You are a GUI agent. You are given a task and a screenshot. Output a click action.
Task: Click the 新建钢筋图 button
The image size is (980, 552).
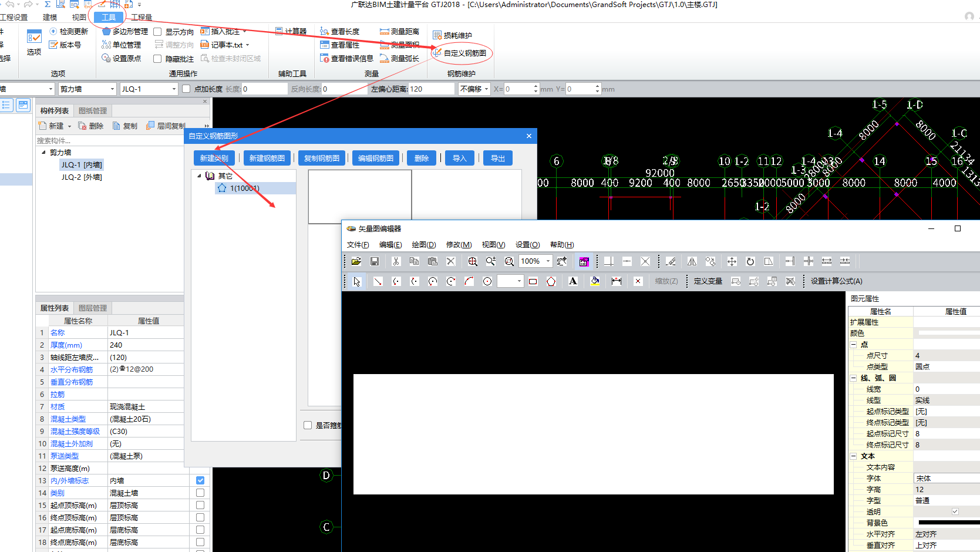(267, 158)
